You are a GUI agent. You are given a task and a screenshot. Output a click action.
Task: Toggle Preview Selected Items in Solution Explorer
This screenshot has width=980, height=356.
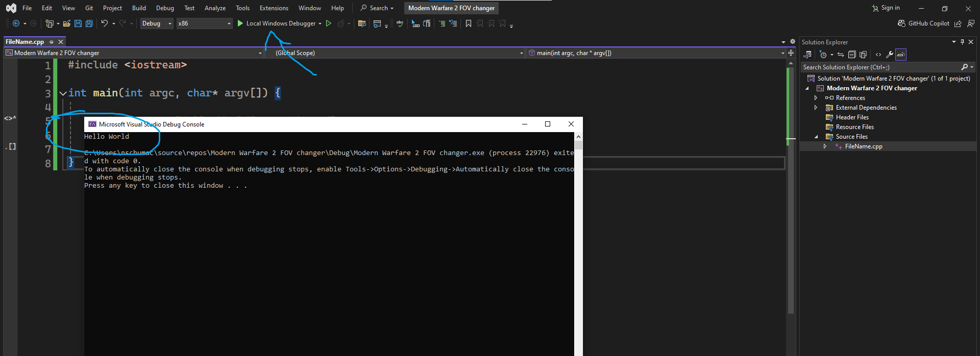coord(901,55)
